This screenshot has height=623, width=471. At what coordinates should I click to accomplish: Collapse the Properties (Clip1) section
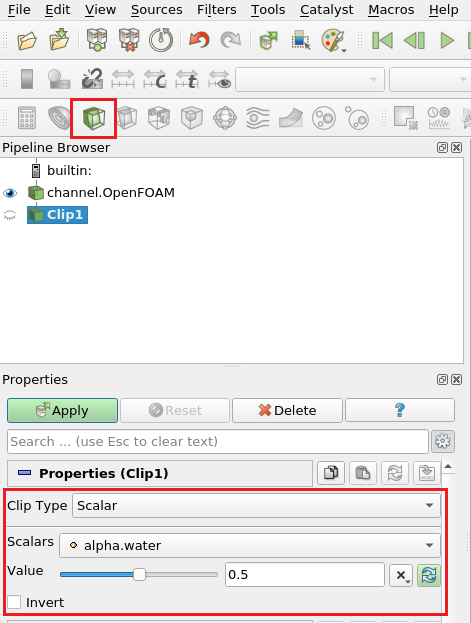[25, 473]
